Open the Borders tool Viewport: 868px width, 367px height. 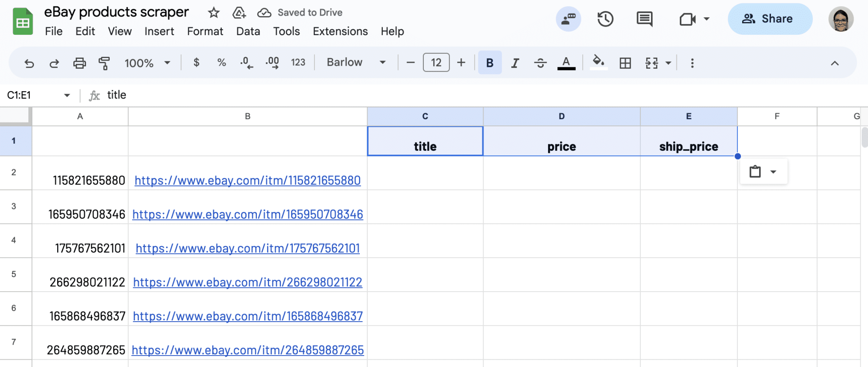click(x=625, y=63)
